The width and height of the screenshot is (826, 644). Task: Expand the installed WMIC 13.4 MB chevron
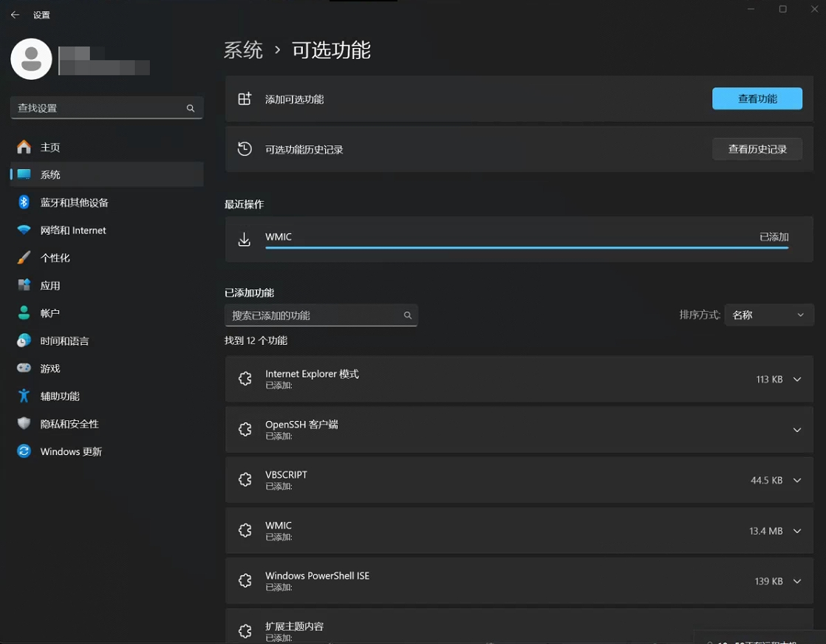797,531
